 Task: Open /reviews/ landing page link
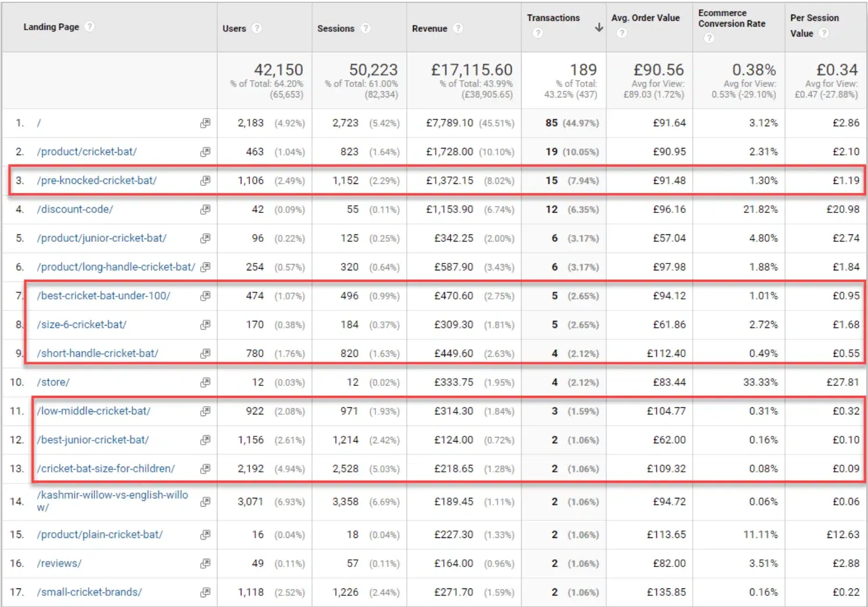click(x=59, y=563)
